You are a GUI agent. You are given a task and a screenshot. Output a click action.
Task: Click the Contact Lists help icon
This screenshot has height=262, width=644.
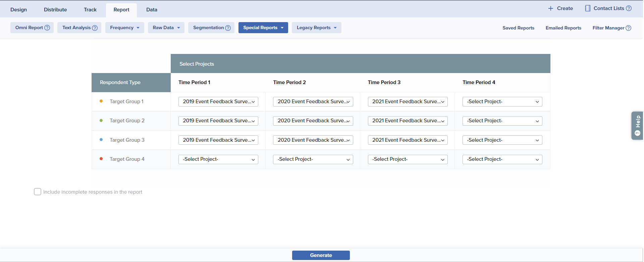[629, 8]
